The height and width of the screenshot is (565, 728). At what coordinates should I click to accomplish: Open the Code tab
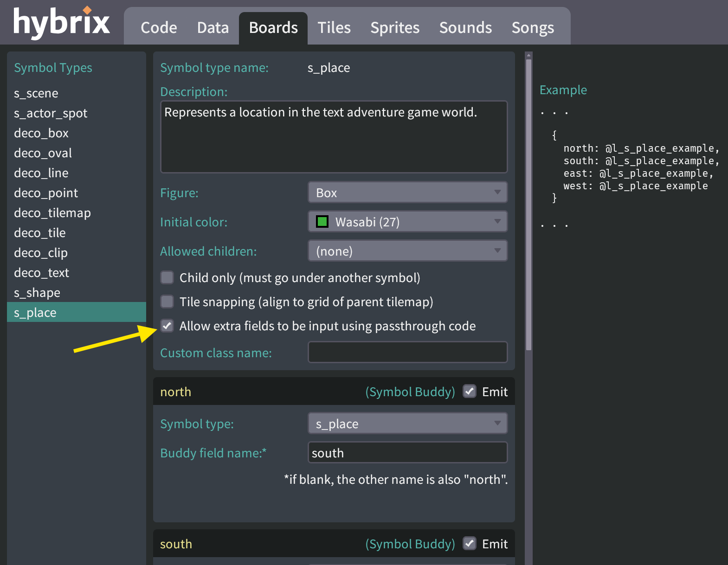[159, 28]
